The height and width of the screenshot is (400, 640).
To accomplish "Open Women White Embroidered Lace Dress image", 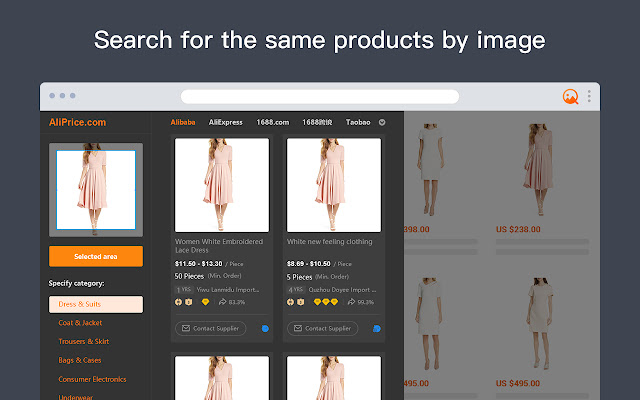I will click(222, 185).
